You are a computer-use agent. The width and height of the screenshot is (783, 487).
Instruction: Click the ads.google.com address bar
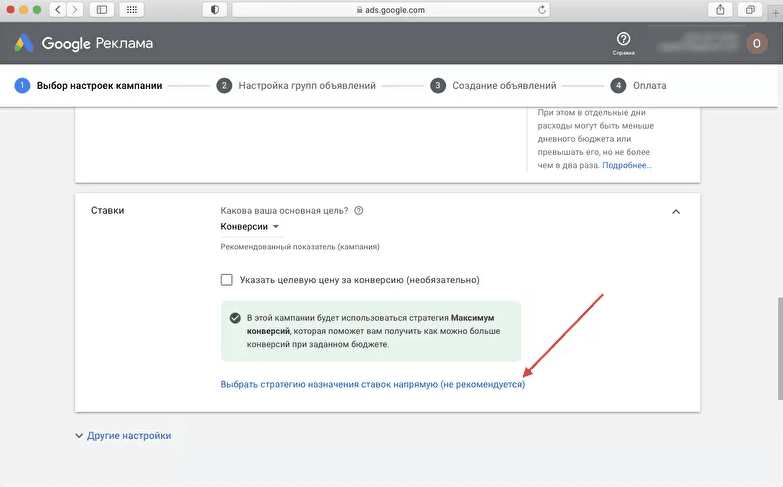pos(391,9)
